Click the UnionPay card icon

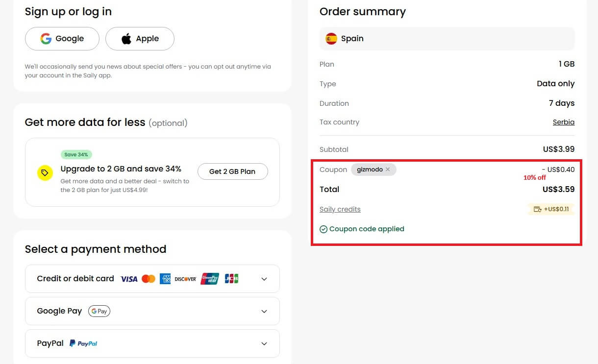(209, 278)
